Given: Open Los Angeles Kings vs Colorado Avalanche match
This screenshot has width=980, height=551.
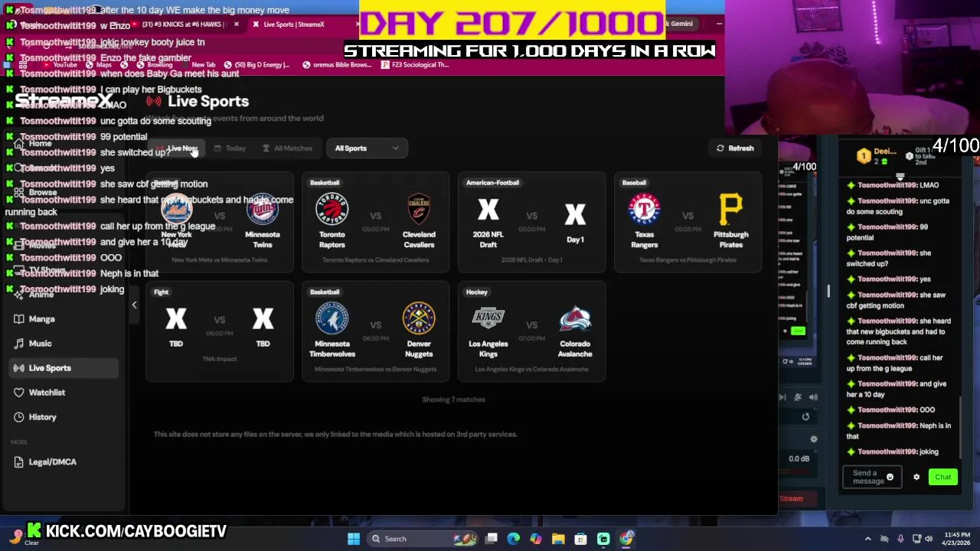Looking at the screenshot, I should pyautogui.click(x=531, y=331).
